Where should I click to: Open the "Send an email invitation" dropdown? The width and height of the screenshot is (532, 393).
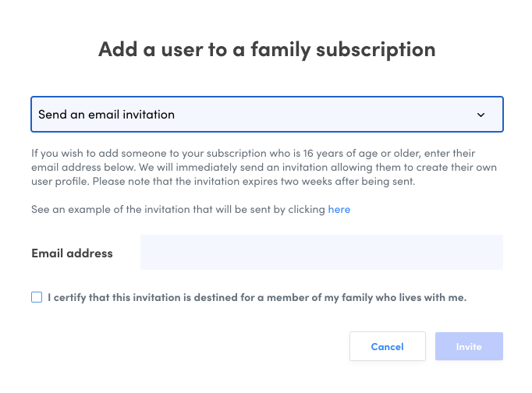pos(267,115)
